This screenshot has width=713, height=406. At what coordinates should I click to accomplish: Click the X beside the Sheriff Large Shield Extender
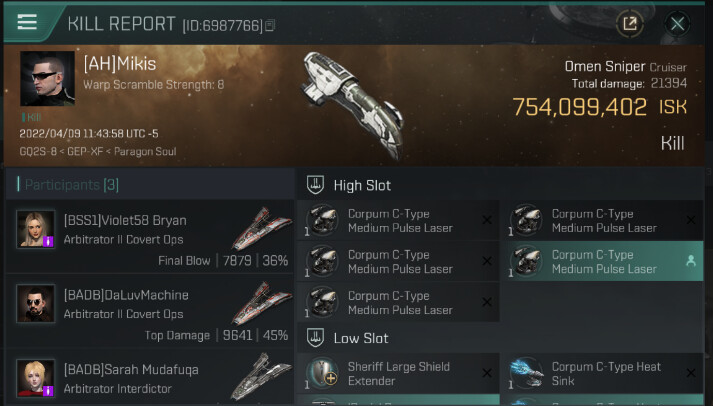click(x=487, y=373)
